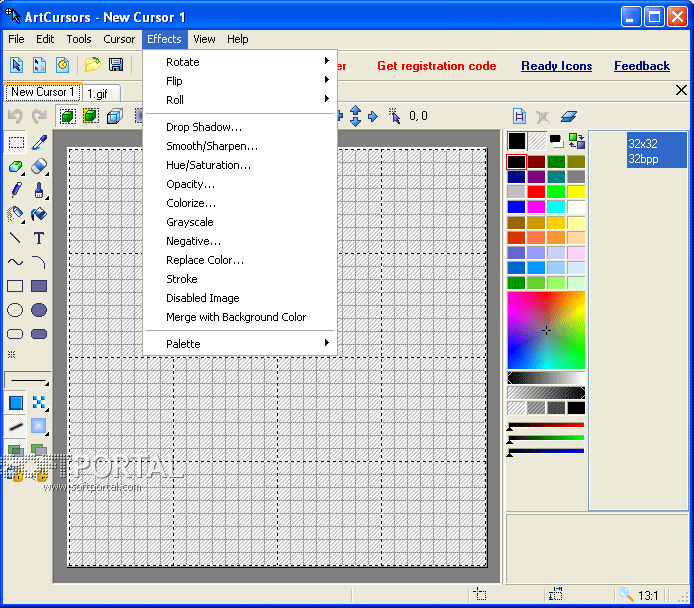This screenshot has height=608, width=694.
Task: Adjust the red channel slider
Action: [x=546, y=425]
